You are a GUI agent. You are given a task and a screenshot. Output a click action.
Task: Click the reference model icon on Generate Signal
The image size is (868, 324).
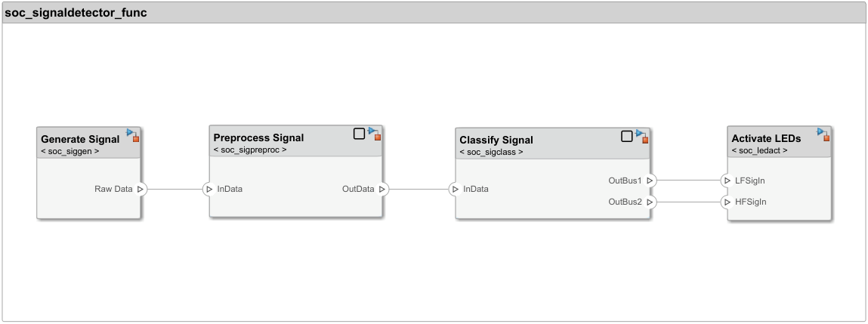[x=133, y=135]
